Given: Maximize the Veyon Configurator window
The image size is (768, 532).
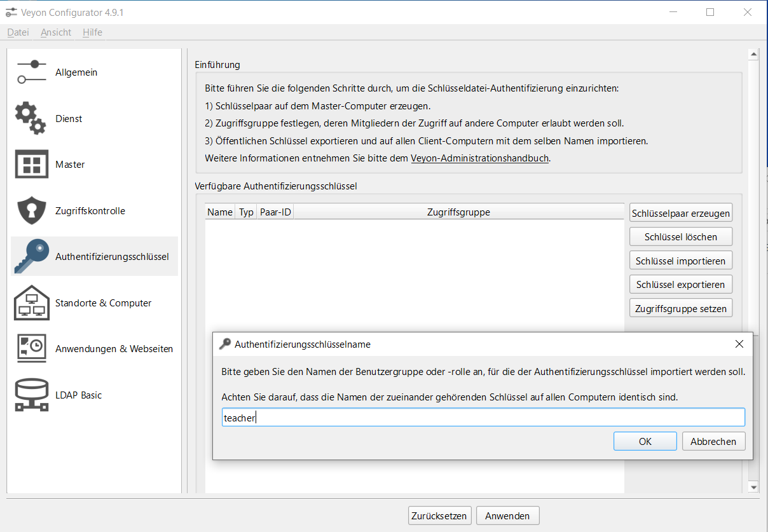Looking at the screenshot, I should (x=710, y=11).
